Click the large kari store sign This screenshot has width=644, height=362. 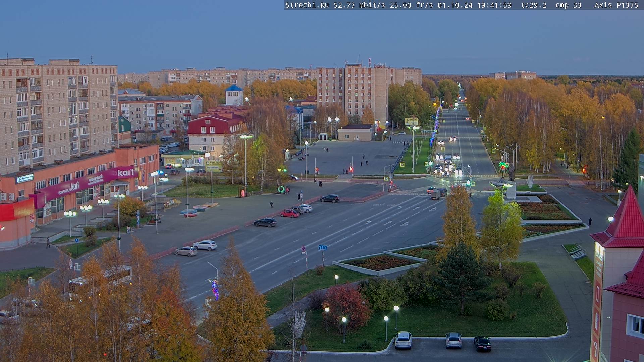(126, 173)
